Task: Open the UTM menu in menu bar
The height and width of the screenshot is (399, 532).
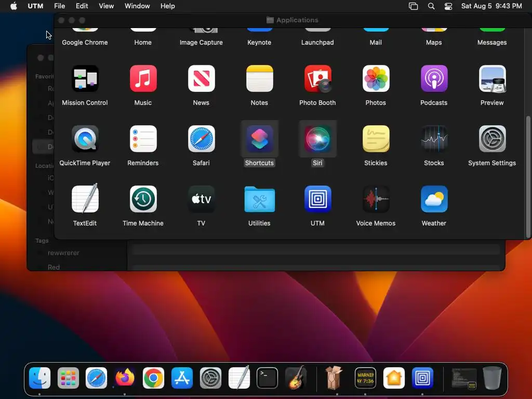Action: pos(35,6)
